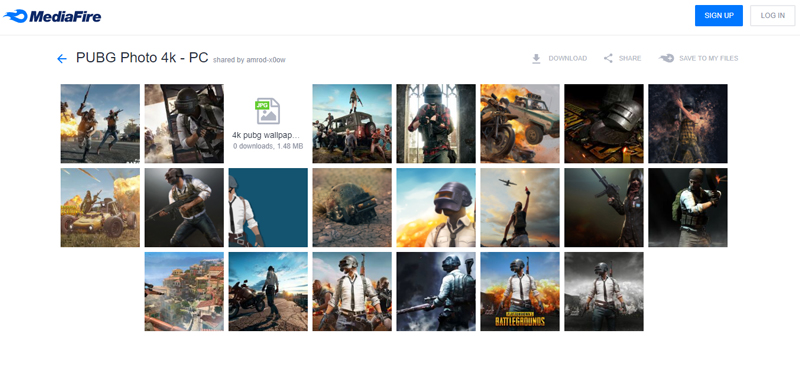Open thumbnail of yellow buggy in field
Image resolution: width=800 pixels, height=371 pixels.
(x=100, y=208)
